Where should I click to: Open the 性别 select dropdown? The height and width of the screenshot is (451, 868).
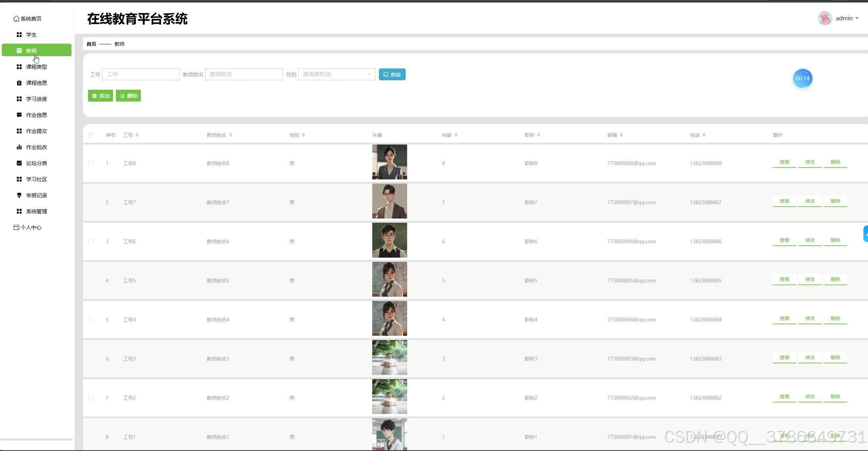point(336,74)
